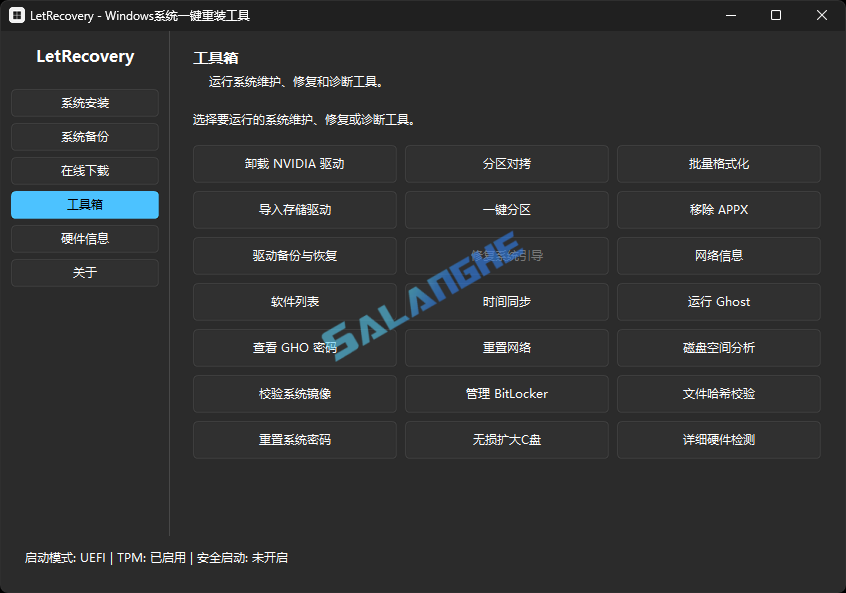Screen dimensions: 846x593
Task: Launch 运行 Ghost
Action: [719, 302]
